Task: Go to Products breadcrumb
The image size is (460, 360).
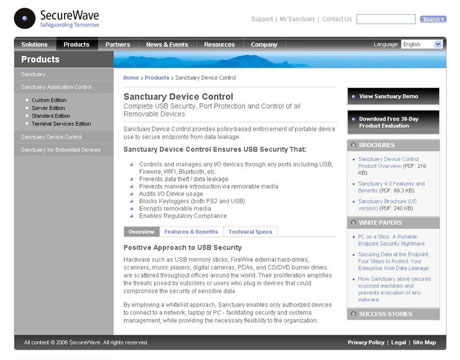Action: tap(157, 78)
